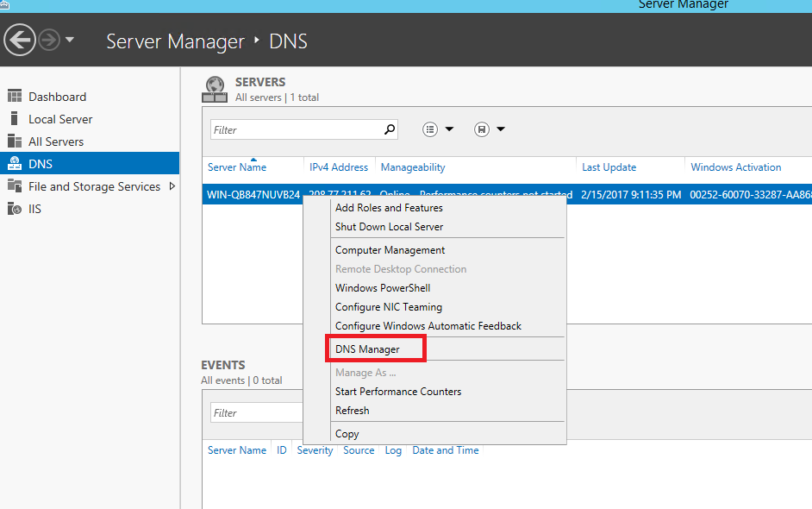
Task: Open the save query dropdown arrow
Action: pyautogui.click(x=501, y=129)
